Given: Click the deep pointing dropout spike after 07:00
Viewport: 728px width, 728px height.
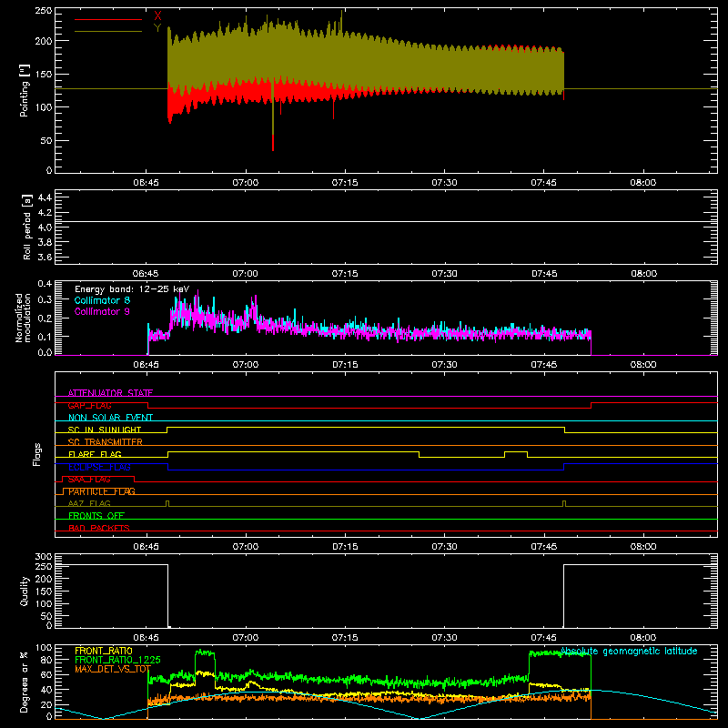Looking at the screenshot, I should click(x=273, y=116).
